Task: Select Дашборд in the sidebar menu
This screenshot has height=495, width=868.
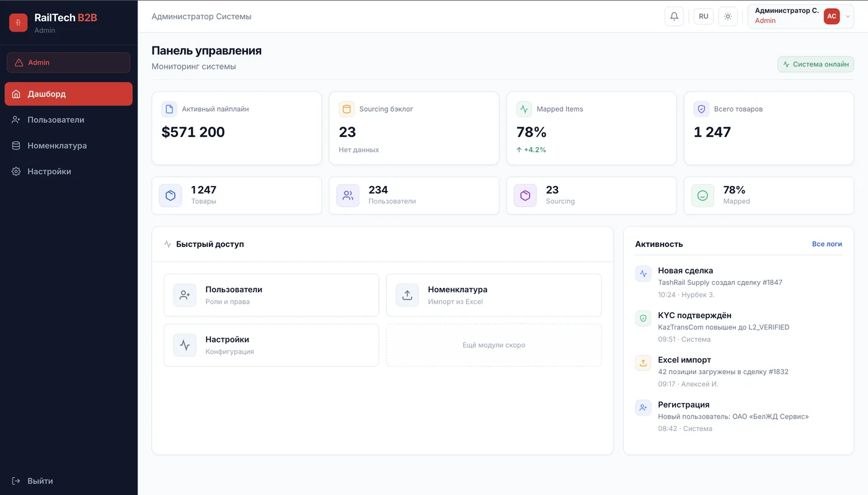Action: (x=68, y=94)
